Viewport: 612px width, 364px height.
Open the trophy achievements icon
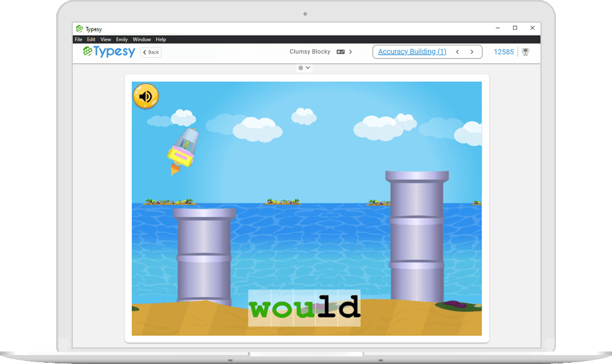pyautogui.click(x=526, y=52)
